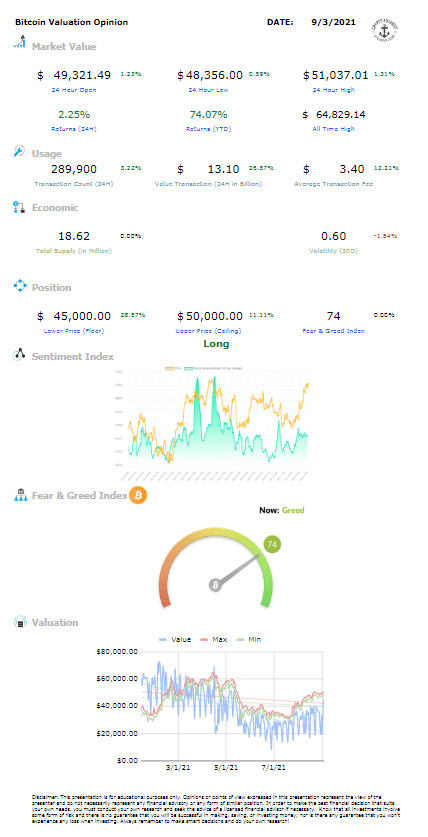Click the gray Bitcoin gauge needle hub

[216, 585]
